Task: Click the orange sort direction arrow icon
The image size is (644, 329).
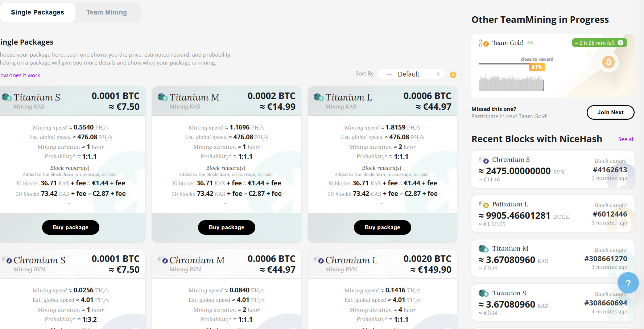Action: click(453, 75)
